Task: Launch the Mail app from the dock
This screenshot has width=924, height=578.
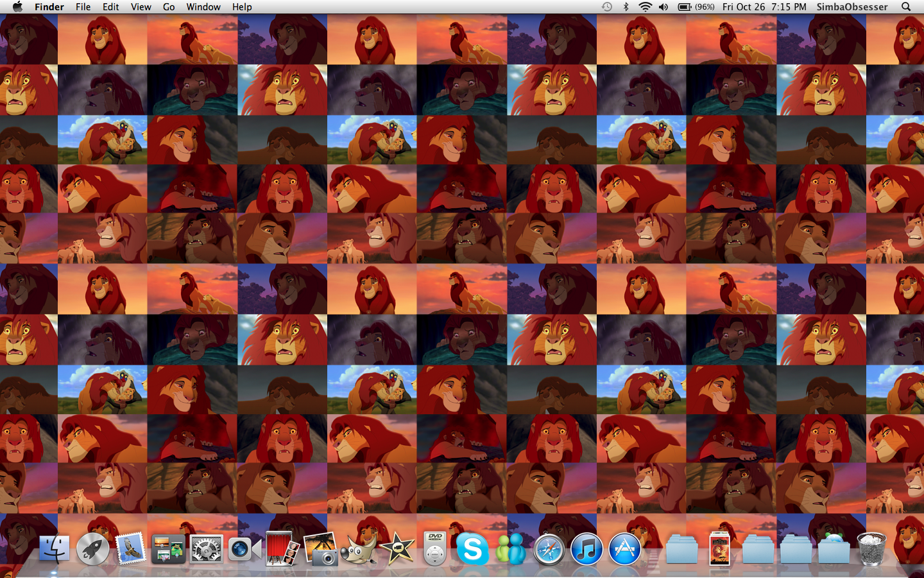Action: [x=131, y=550]
